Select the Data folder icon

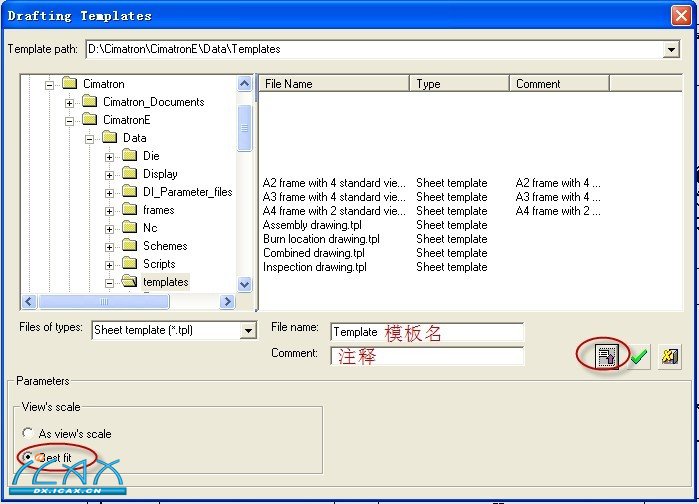pyautogui.click(x=110, y=137)
